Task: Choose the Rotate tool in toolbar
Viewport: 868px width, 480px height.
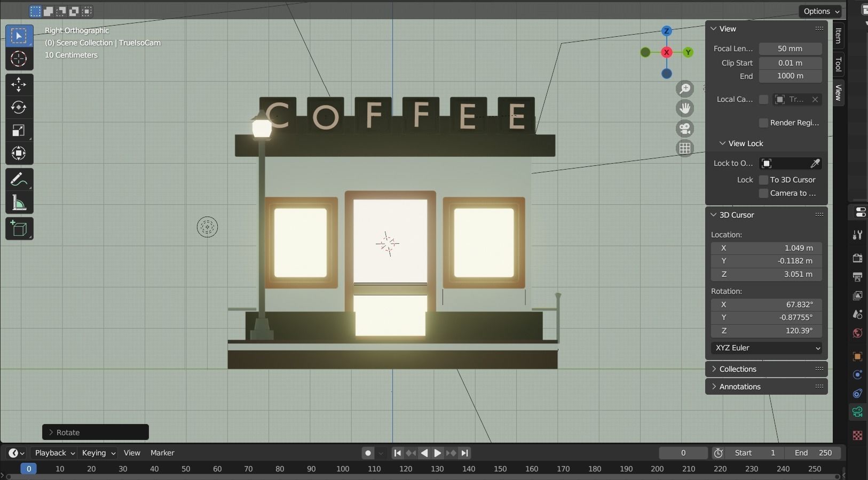Action: click(19, 108)
